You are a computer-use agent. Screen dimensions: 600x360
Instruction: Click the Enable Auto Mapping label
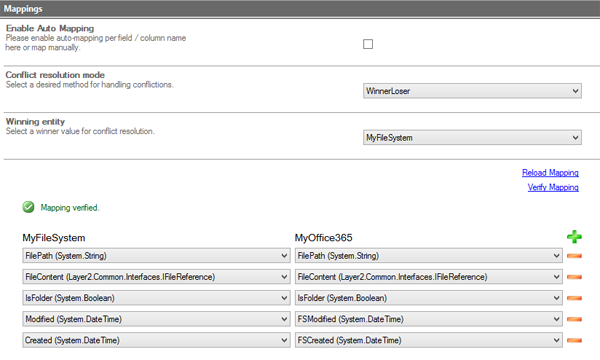[x=50, y=28]
